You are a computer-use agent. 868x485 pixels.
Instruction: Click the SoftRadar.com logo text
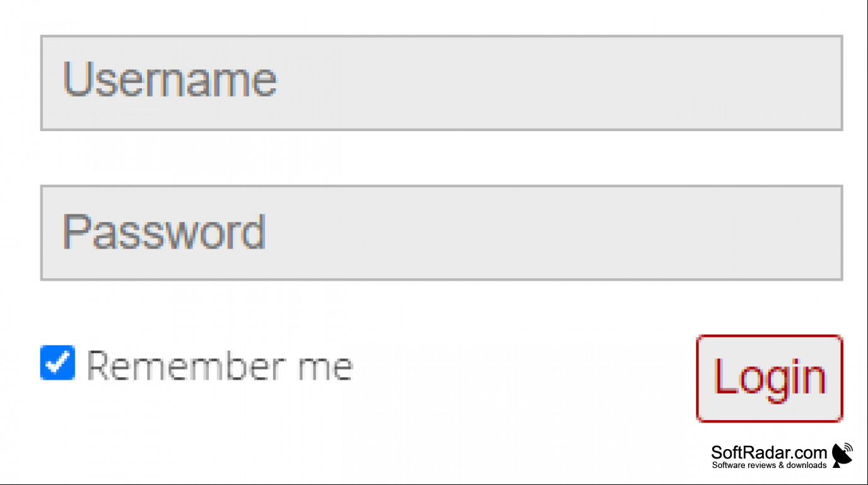[x=769, y=452]
